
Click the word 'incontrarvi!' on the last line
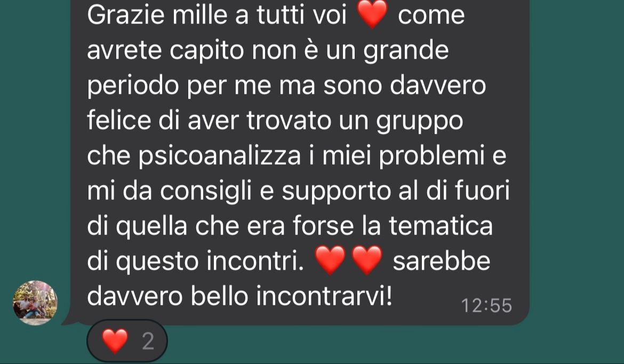point(324,296)
